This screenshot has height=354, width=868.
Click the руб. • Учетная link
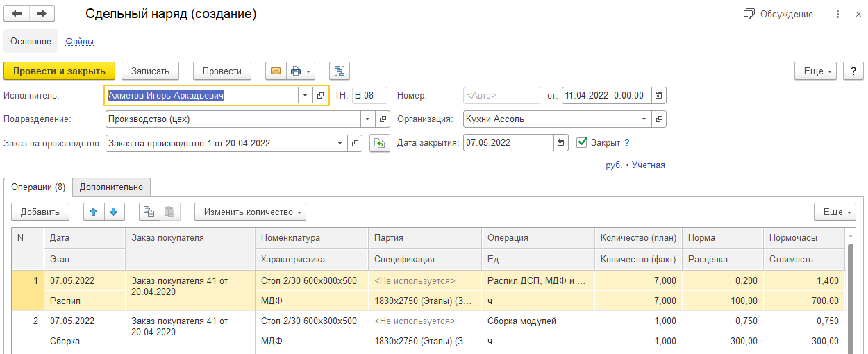tap(635, 165)
